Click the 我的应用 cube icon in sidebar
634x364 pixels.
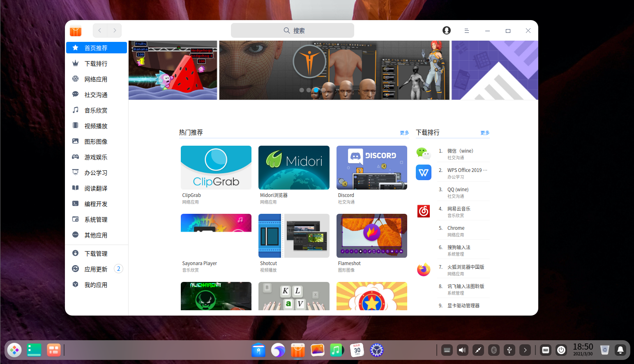click(76, 284)
